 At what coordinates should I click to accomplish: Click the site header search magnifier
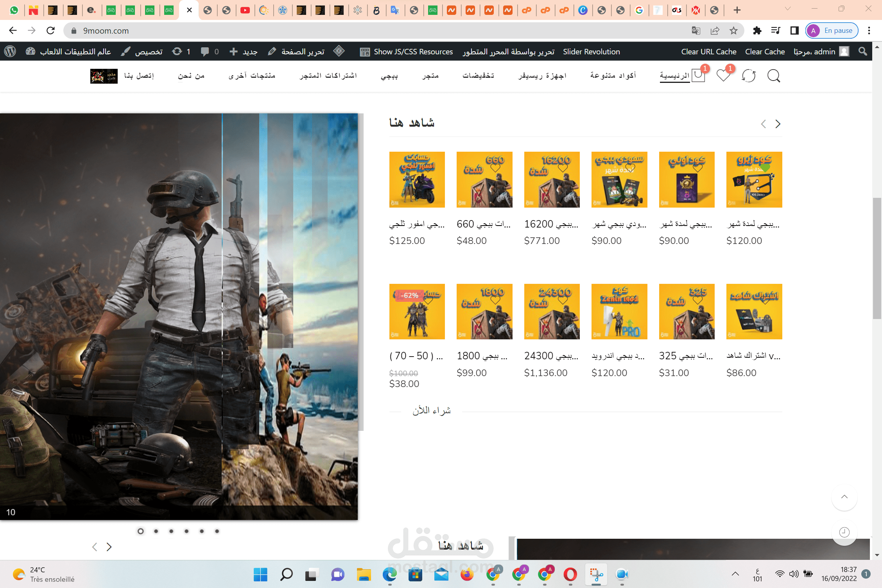pos(774,75)
